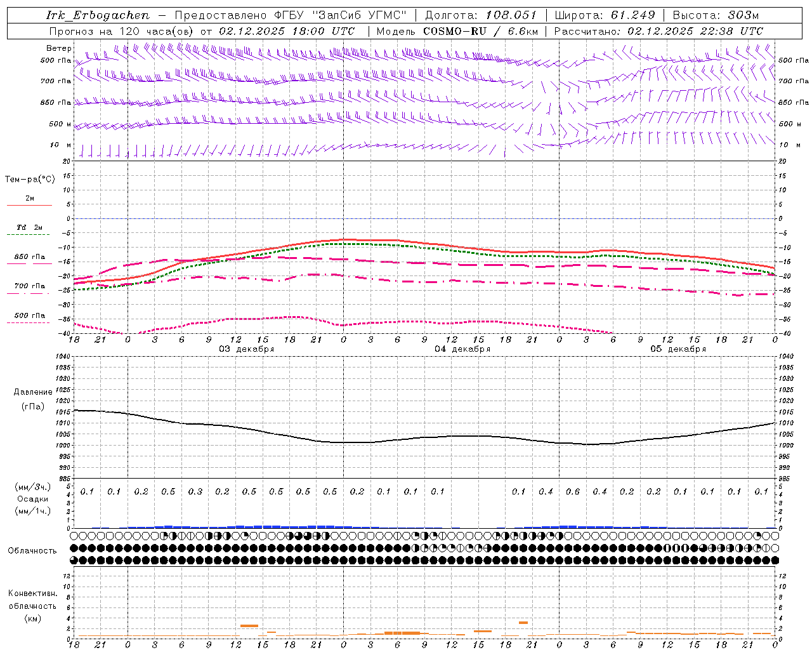Click the '(мм/3ч.)' precipitation unit label
This screenshot has height=650, width=812.
[x=32, y=487]
